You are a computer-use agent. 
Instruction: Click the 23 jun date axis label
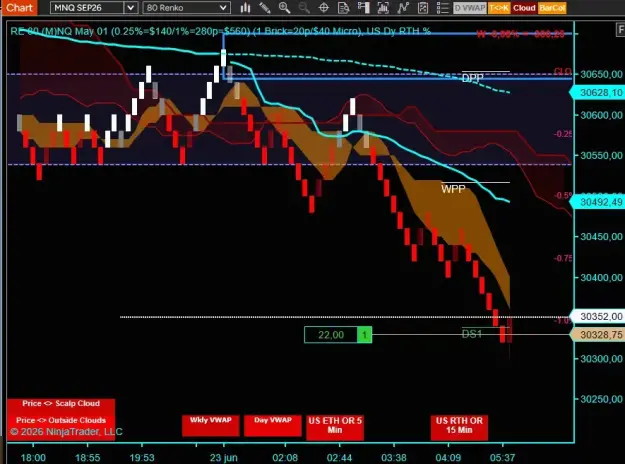point(223,458)
